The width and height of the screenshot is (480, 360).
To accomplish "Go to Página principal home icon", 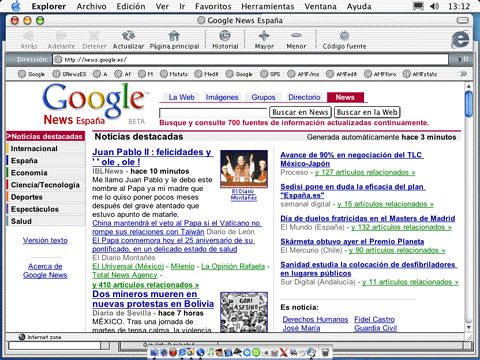I will [x=174, y=35].
